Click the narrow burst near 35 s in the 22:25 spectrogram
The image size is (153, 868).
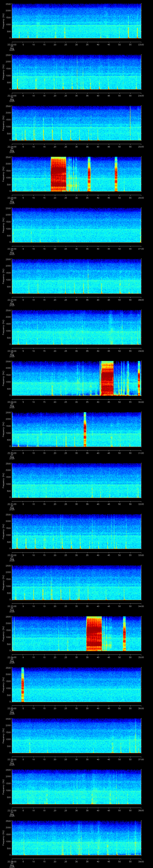(89, 174)
